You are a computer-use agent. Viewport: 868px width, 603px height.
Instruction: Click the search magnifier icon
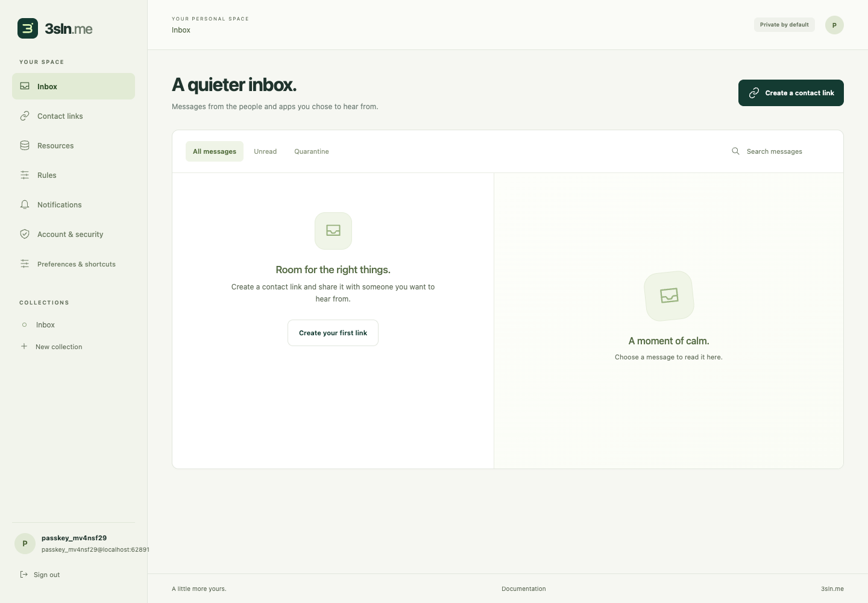pyautogui.click(x=735, y=151)
